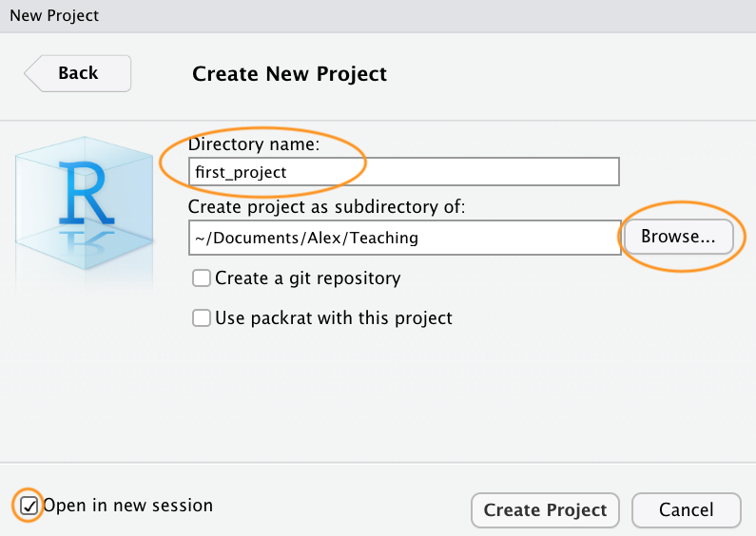The image size is (756, 536).
Task: Click the 'Directory name:' label
Action: coord(254,145)
